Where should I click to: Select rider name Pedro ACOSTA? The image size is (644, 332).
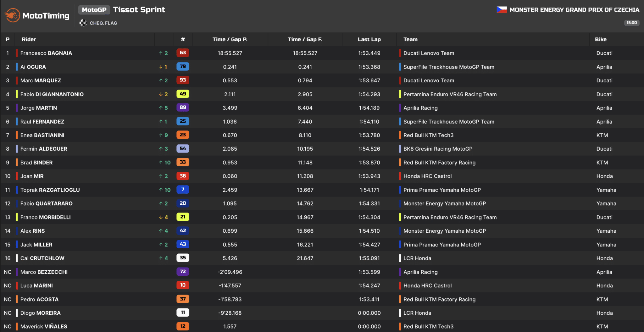coord(39,299)
